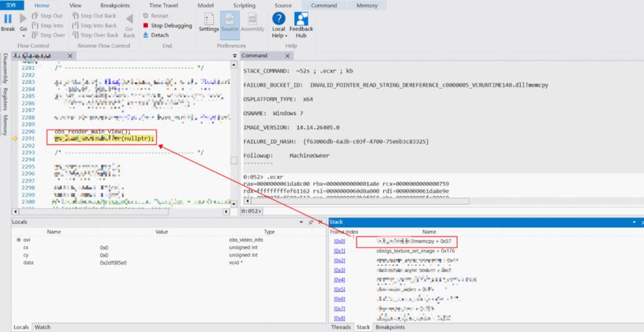Switch to the Memory ribbon tab
This screenshot has width=644, height=332.
367,6
